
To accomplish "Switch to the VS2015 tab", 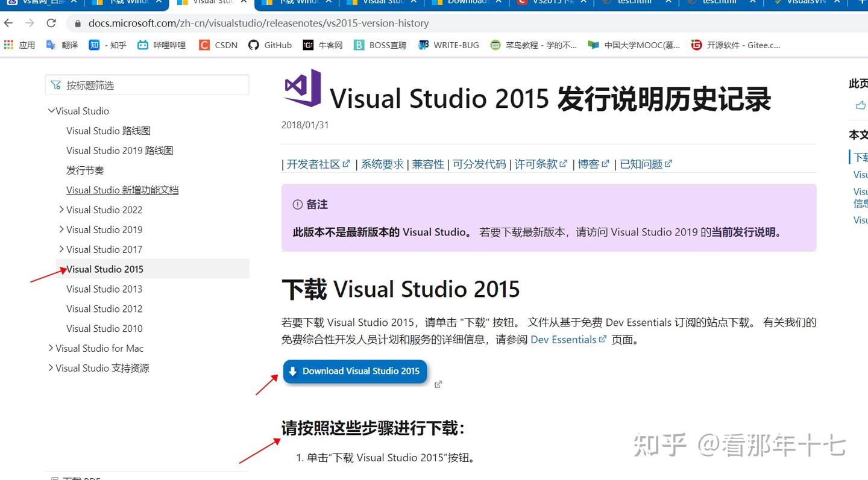I will (x=546, y=2).
